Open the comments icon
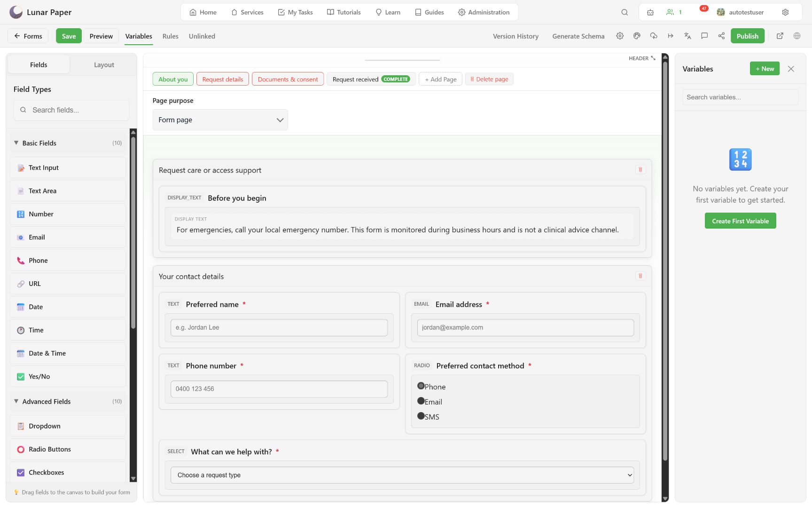The image size is (812, 508). click(704, 36)
